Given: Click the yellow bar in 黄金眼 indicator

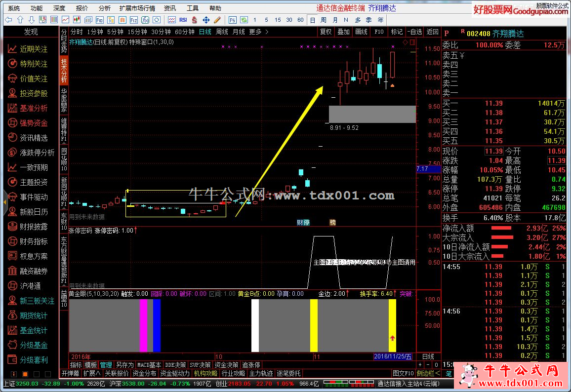Looking at the screenshot, I should [314, 325].
